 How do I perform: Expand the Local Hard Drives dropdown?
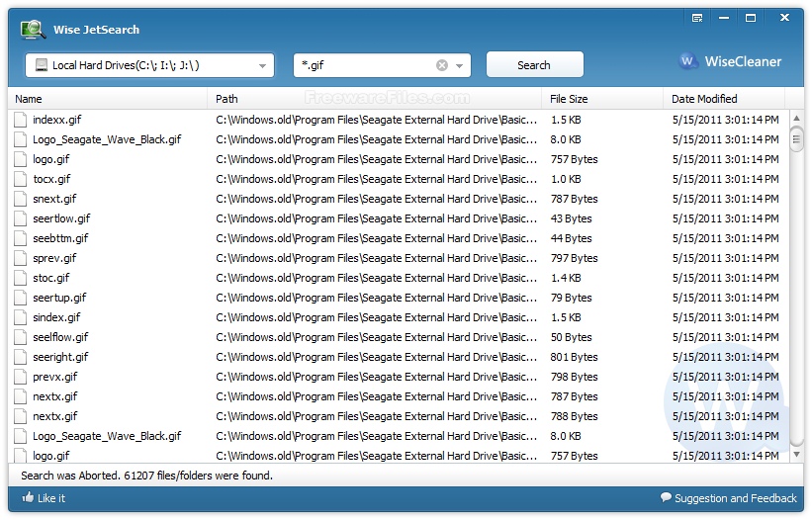pos(262,65)
